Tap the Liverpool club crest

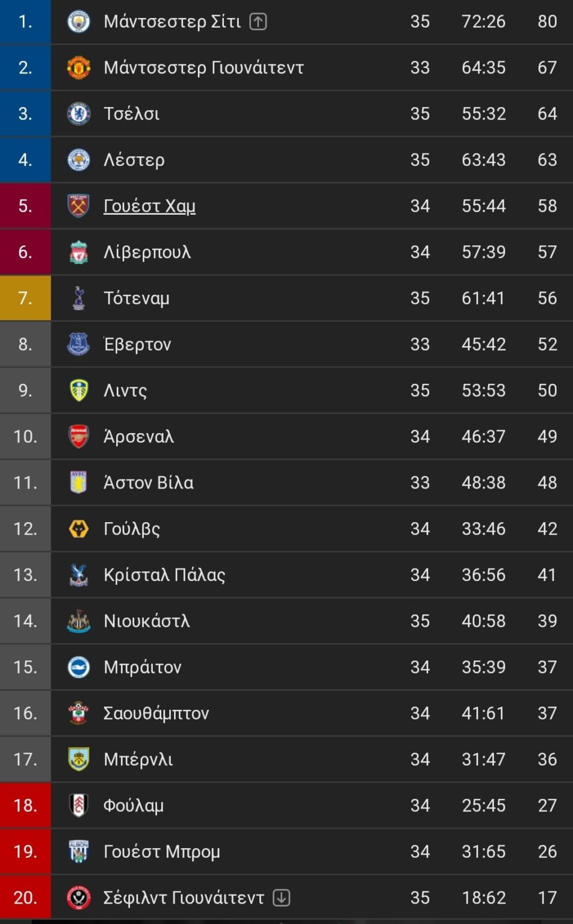(78, 252)
